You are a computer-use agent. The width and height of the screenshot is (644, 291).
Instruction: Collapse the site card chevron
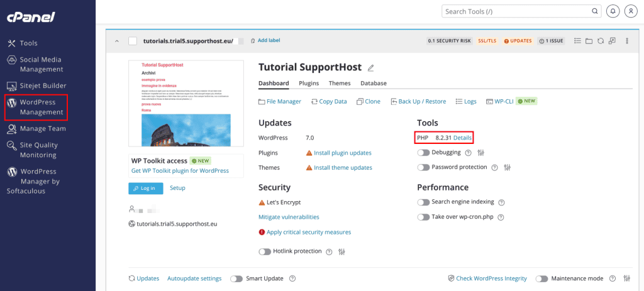point(116,41)
